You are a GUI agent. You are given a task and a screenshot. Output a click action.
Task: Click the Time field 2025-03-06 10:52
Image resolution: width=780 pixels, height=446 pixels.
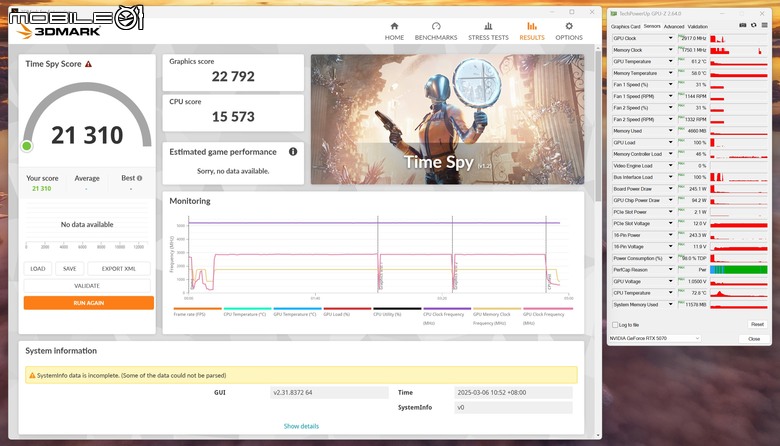pos(513,392)
